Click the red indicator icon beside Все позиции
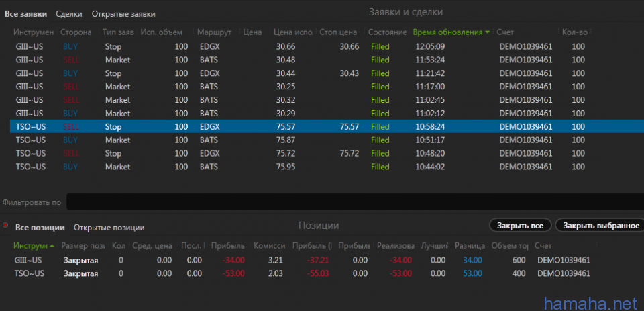The height and width of the screenshot is (311, 644). pos(5,226)
